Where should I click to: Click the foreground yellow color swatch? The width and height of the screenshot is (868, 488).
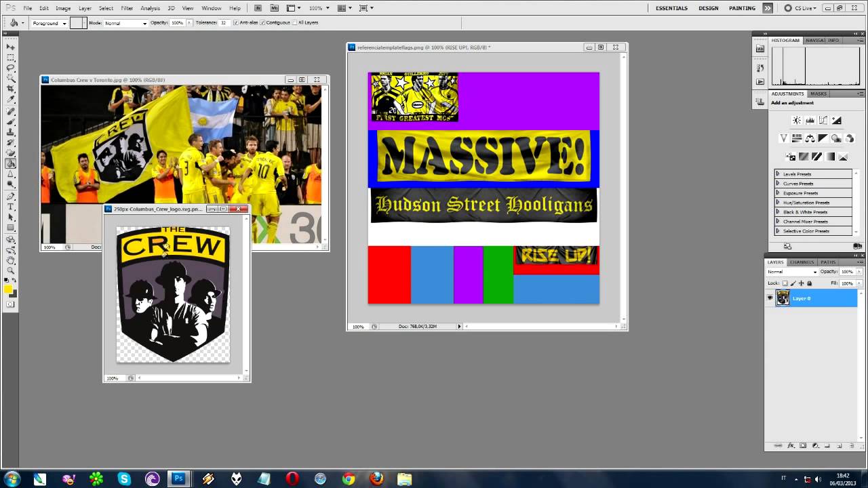coord(8,290)
